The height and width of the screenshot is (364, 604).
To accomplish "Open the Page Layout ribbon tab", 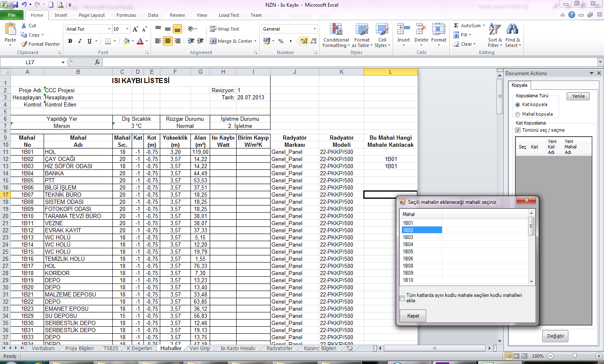I will (x=91, y=15).
